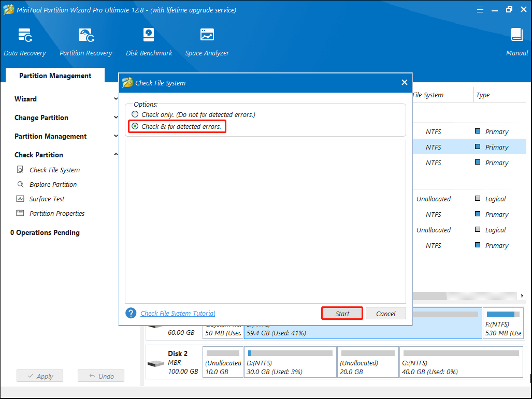
Task: Collapse the Check Partition section
Action: (115, 155)
